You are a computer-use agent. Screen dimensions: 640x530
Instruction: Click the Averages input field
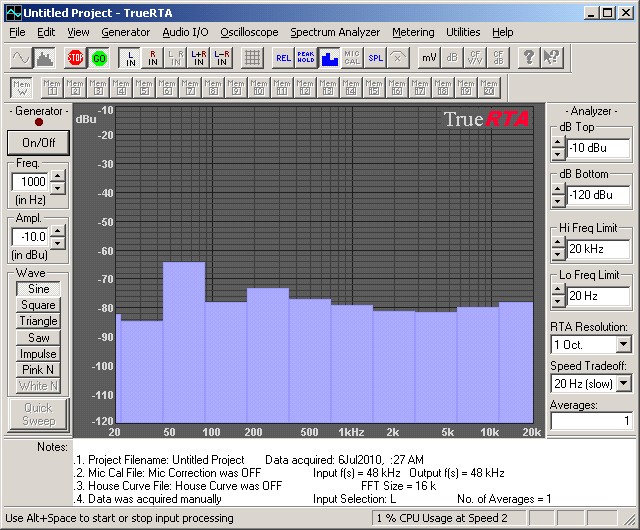tap(591, 421)
